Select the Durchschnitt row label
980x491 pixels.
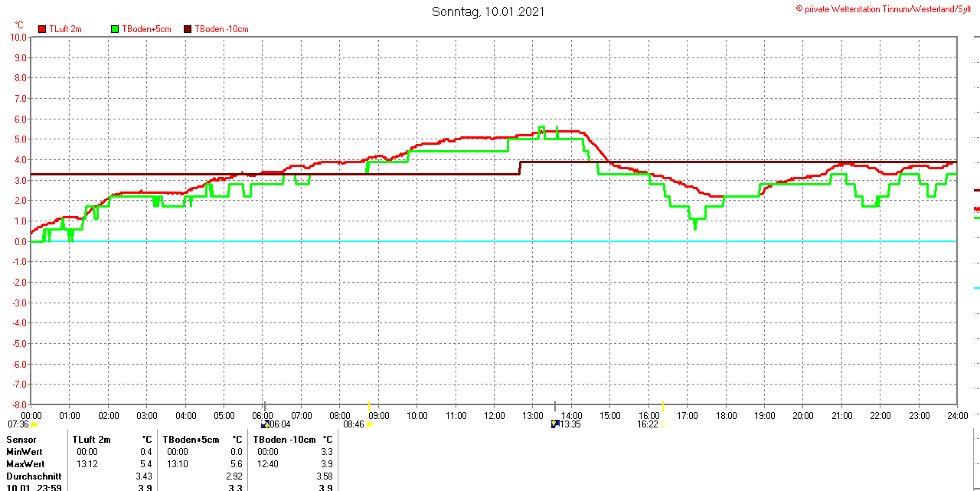coord(33,476)
